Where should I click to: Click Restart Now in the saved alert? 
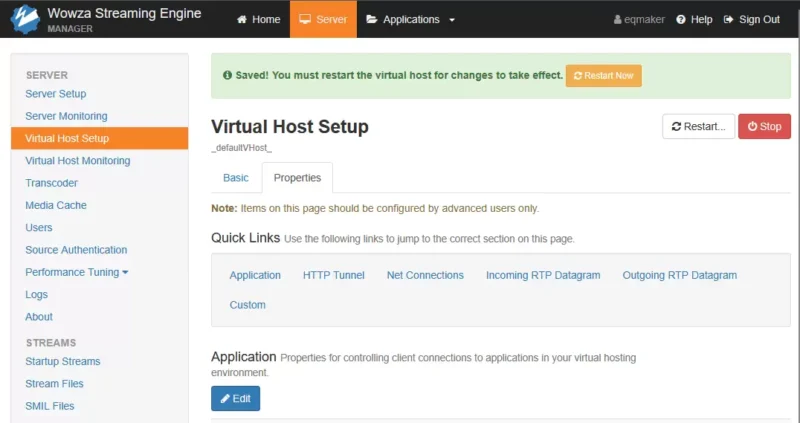(x=604, y=76)
